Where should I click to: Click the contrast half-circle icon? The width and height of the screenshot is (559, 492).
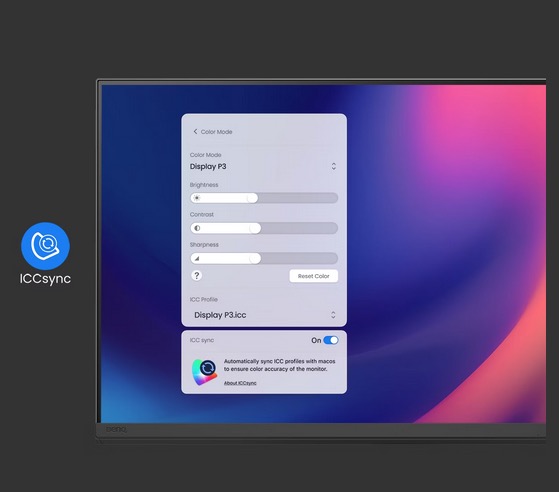(197, 228)
